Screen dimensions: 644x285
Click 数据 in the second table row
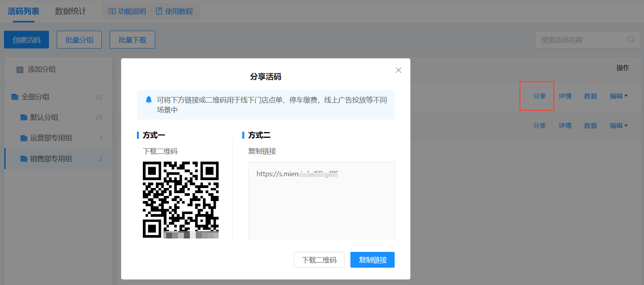coord(591,125)
